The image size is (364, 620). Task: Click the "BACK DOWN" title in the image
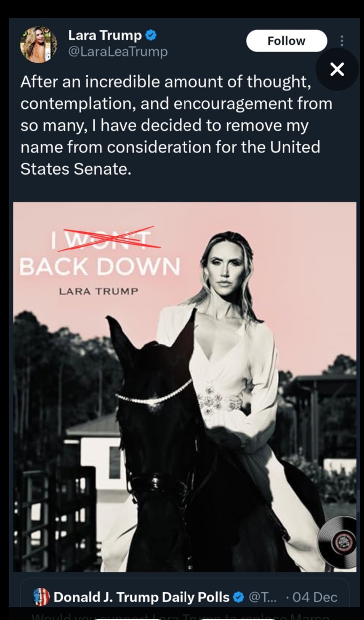100,267
